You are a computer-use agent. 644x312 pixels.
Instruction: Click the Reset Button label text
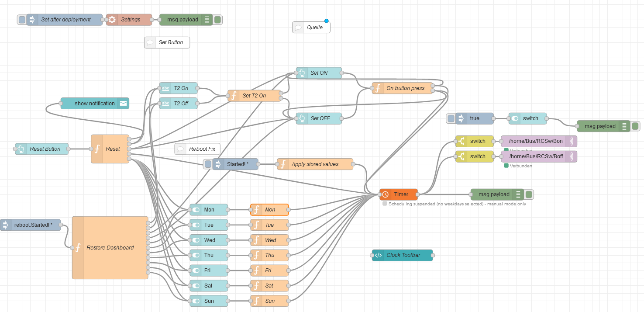(x=45, y=149)
